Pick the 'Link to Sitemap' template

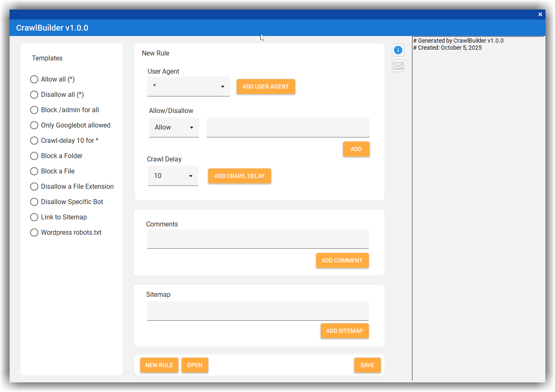[x=34, y=217]
